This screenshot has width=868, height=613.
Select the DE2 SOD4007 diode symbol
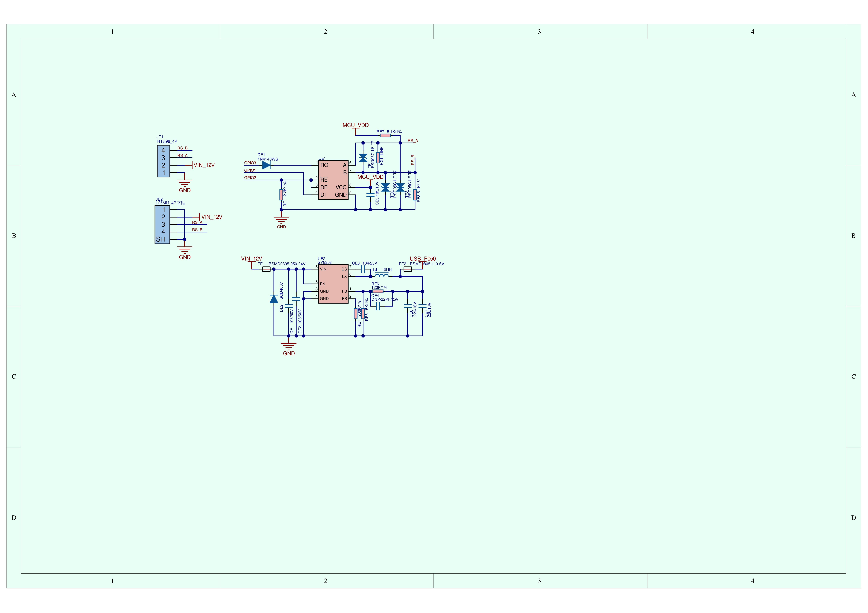[x=274, y=299]
